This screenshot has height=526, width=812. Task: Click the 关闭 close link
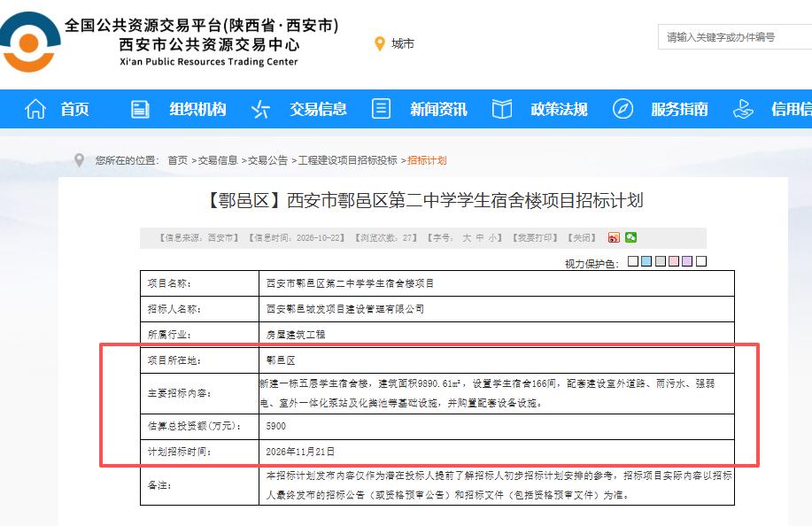[582, 237]
